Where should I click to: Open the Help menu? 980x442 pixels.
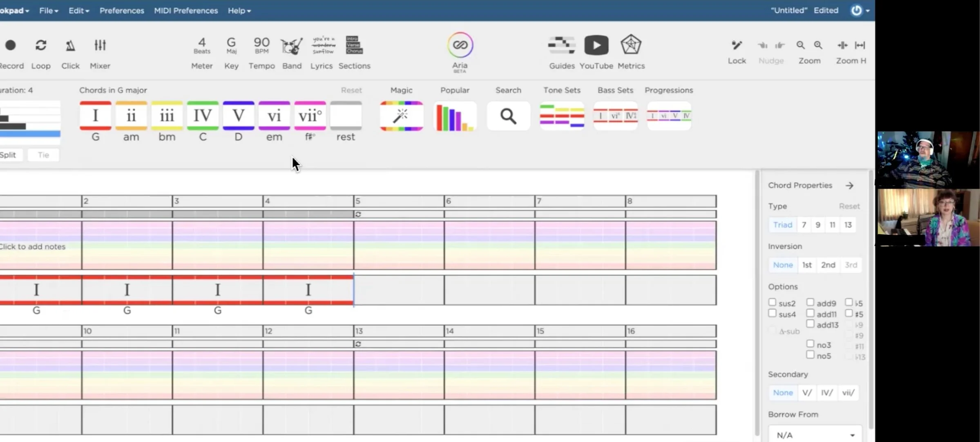239,11
